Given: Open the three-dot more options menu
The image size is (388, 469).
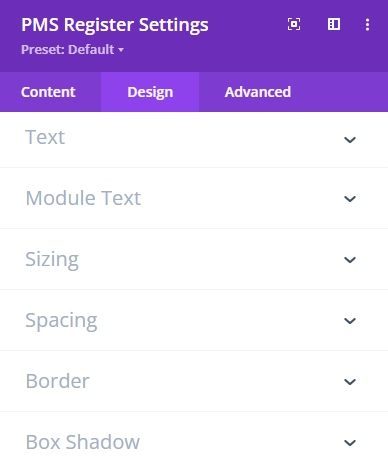Looking at the screenshot, I should pyautogui.click(x=367, y=25).
